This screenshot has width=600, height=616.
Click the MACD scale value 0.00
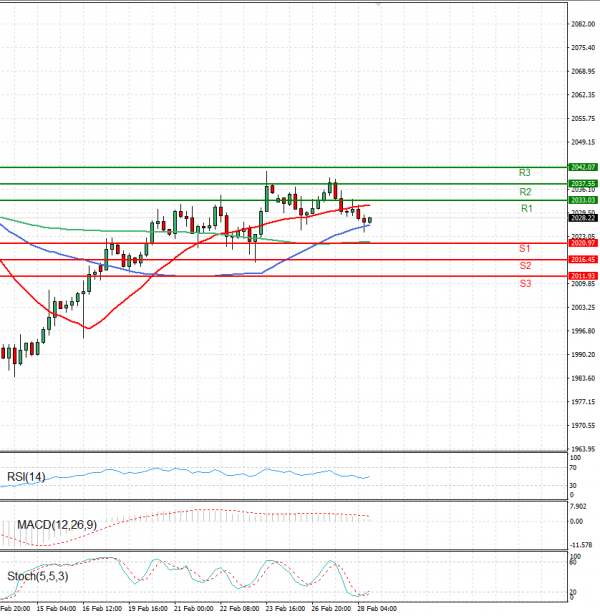[x=576, y=521]
